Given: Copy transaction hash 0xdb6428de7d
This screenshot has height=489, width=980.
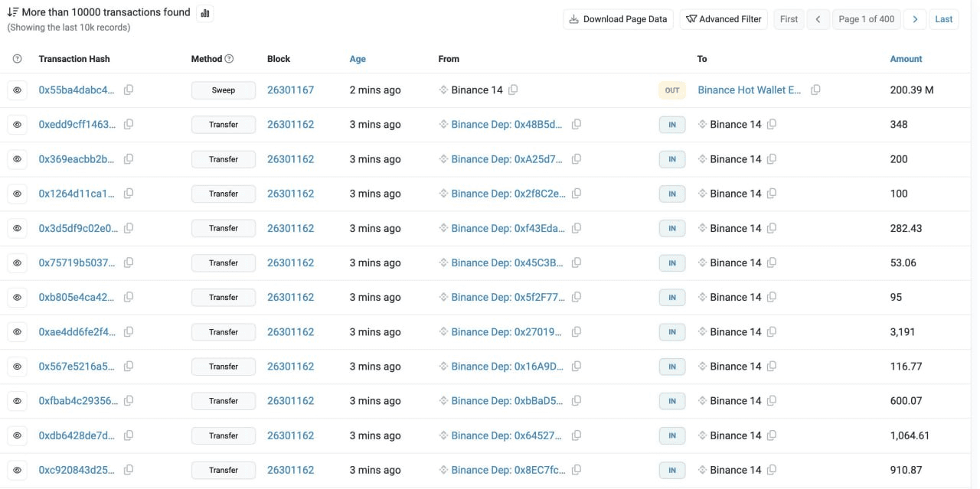Looking at the screenshot, I should point(129,435).
